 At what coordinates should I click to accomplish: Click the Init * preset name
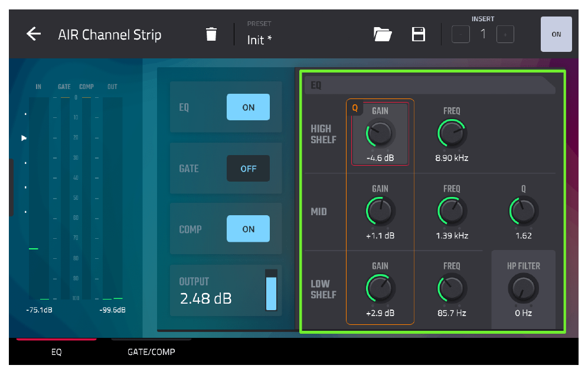coord(259,40)
